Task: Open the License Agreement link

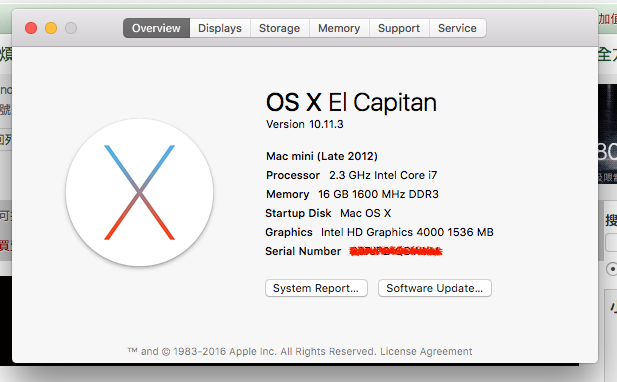Action: (x=426, y=351)
